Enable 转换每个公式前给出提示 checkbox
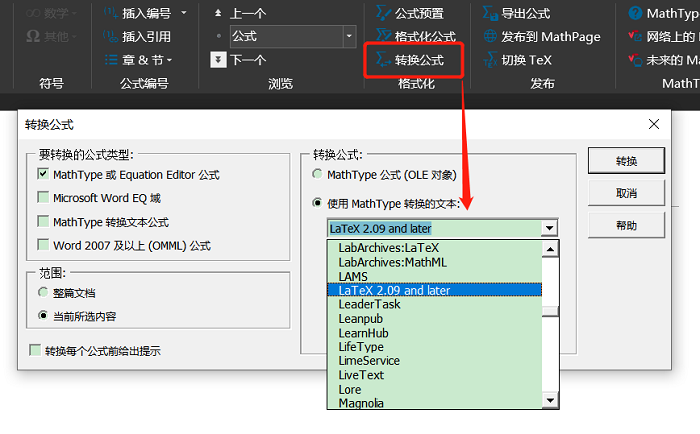This screenshot has height=434, width=700. (35, 350)
